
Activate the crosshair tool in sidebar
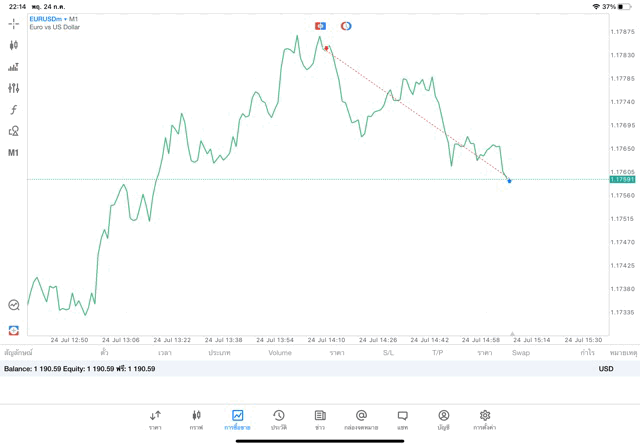tap(14, 23)
